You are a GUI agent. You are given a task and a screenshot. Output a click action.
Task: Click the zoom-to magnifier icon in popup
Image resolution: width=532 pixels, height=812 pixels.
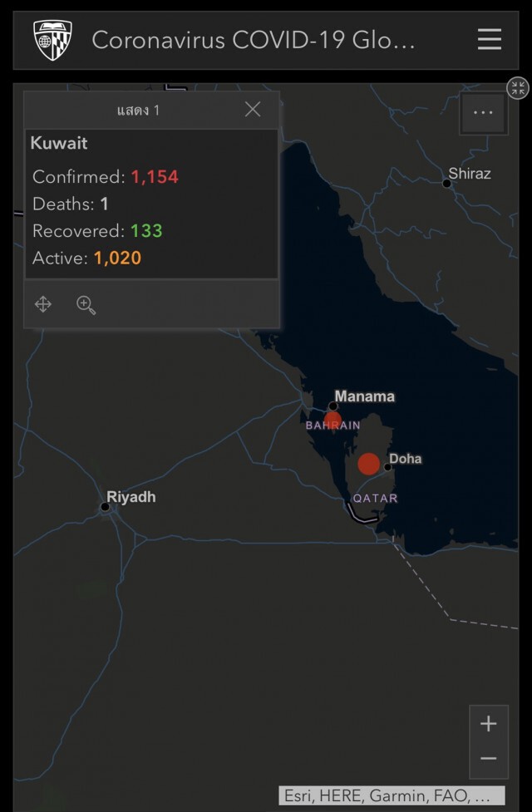86,305
